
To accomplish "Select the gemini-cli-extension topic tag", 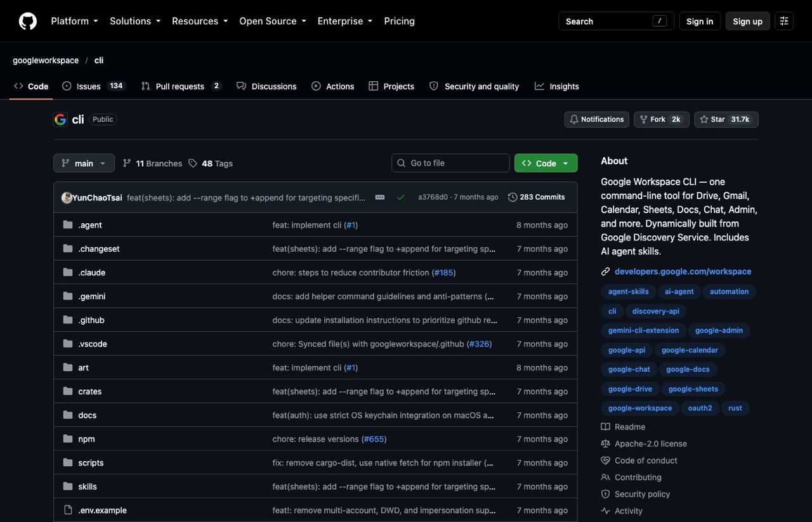I will (643, 330).
